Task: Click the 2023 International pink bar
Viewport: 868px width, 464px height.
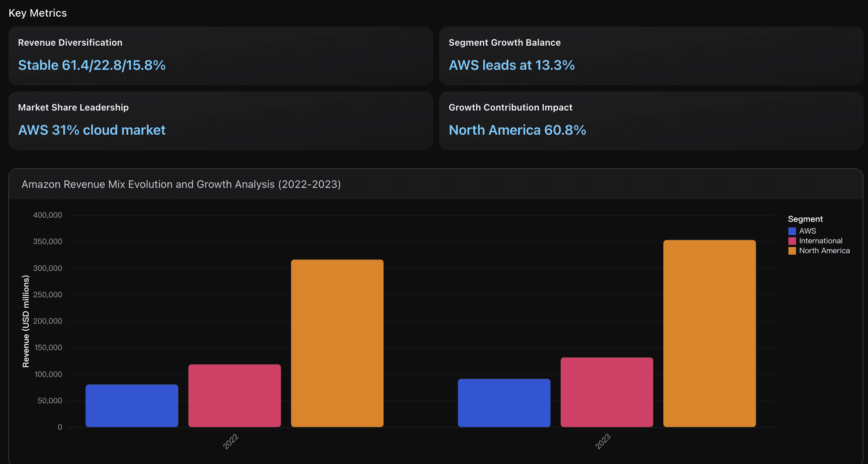Action: pos(607,392)
